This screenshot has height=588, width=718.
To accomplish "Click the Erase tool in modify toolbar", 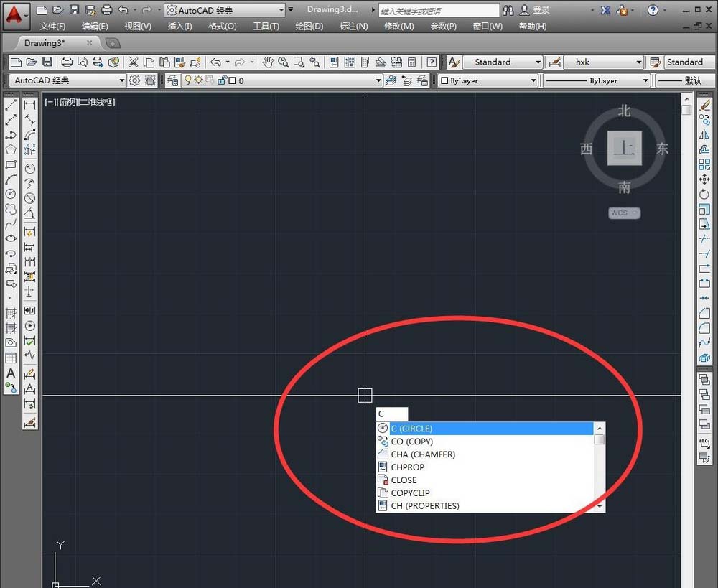I will pos(704,105).
